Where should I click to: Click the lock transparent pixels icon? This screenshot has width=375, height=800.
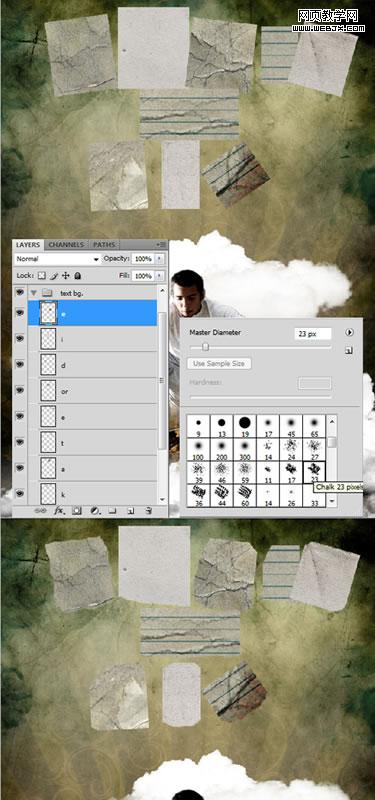coord(41,276)
